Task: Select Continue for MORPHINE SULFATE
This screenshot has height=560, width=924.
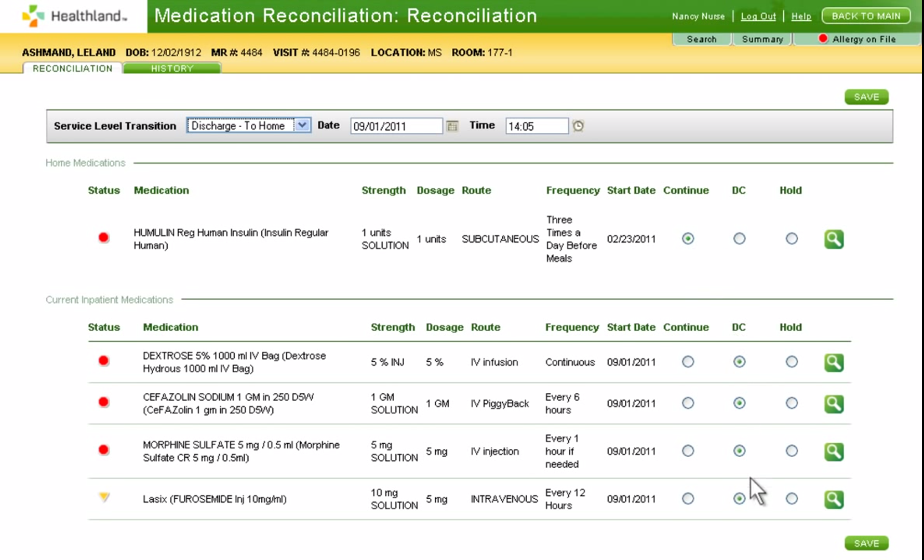Action: tap(688, 451)
